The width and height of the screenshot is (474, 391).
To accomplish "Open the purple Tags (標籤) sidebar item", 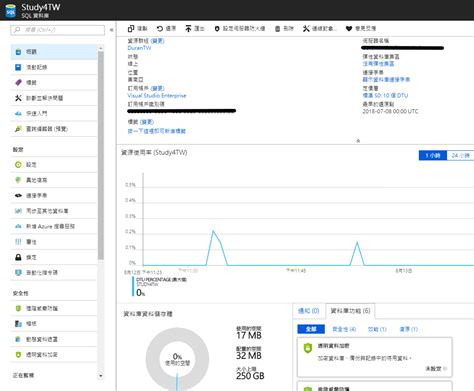I will pyautogui.click(x=54, y=83).
